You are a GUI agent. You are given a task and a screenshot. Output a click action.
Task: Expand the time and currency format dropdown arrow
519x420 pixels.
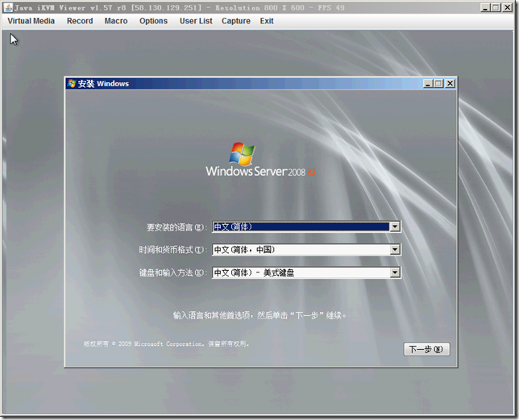point(395,250)
